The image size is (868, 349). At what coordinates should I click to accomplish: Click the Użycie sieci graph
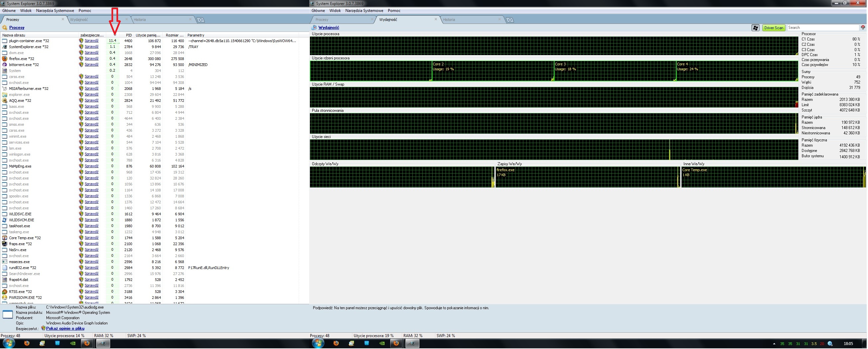(x=554, y=150)
